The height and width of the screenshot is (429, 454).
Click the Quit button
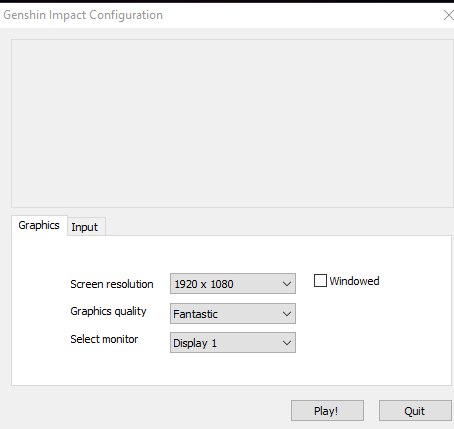coord(415,411)
